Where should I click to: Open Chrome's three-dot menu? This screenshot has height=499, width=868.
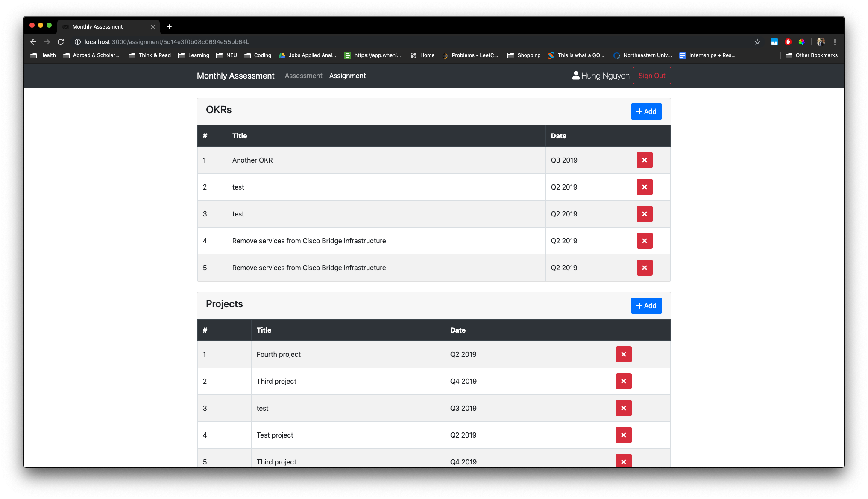(x=835, y=42)
